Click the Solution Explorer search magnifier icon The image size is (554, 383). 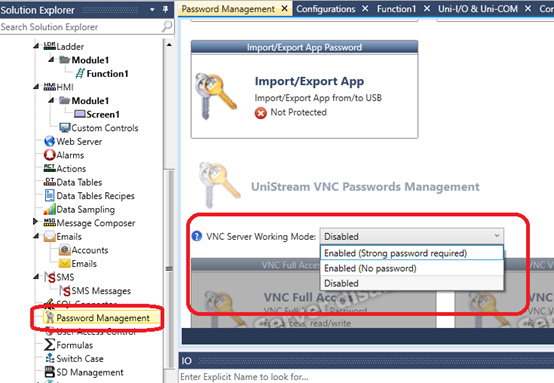tap(167, 26)
